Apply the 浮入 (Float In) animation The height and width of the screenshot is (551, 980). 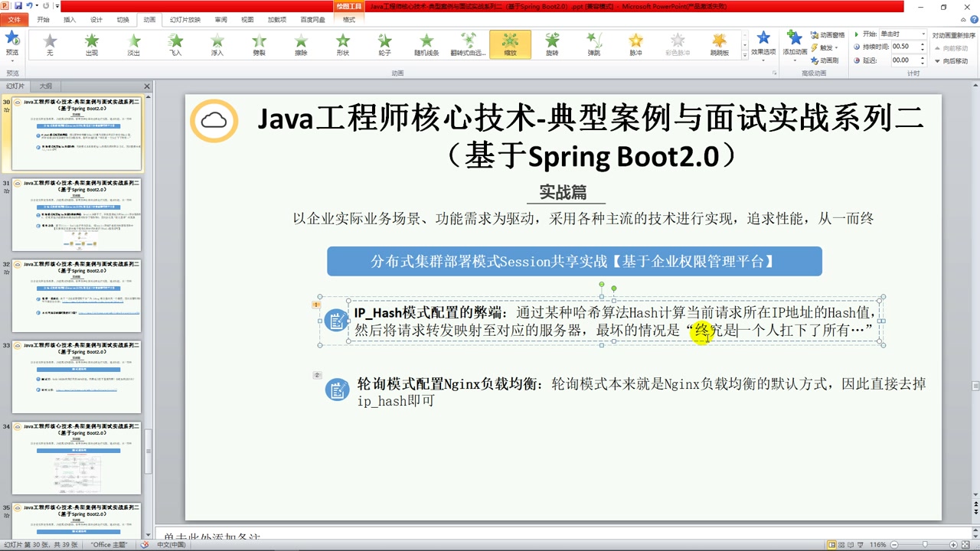click(217, 44)
